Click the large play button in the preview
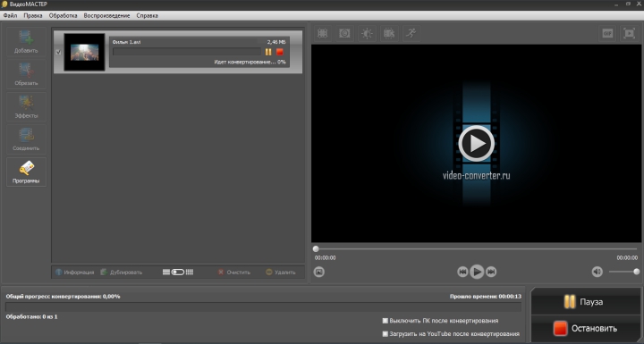 tap(477, 143)
